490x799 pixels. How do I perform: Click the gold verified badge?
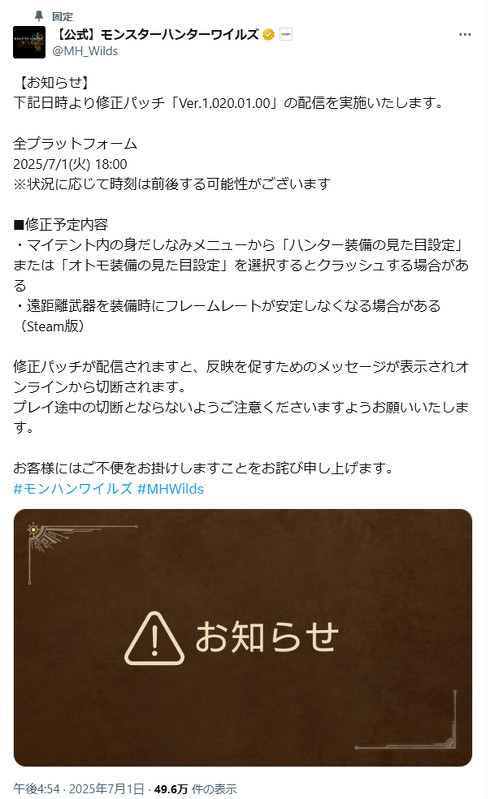pyautogui.click(x=268, y=35)
